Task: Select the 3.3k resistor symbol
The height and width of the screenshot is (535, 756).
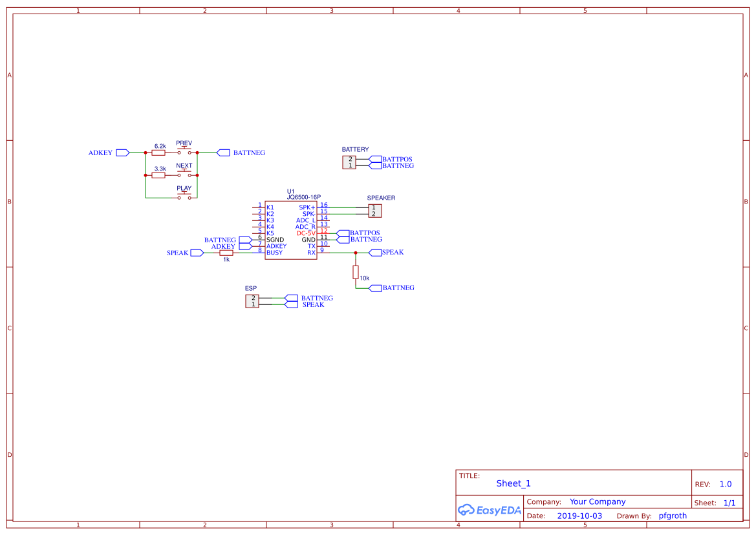Action: pyautogui.click(x=158, y=174)
